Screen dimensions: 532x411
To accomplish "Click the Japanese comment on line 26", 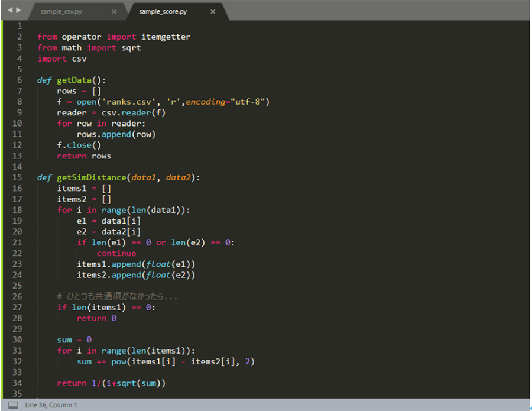I will (117, 297).
